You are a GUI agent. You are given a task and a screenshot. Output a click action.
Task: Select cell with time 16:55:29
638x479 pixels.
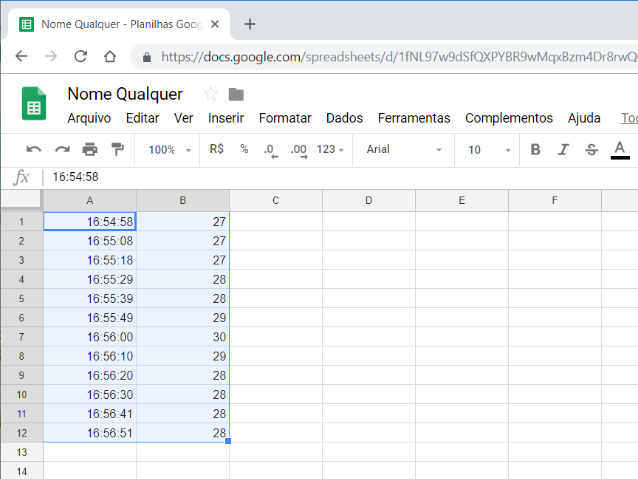90,279
